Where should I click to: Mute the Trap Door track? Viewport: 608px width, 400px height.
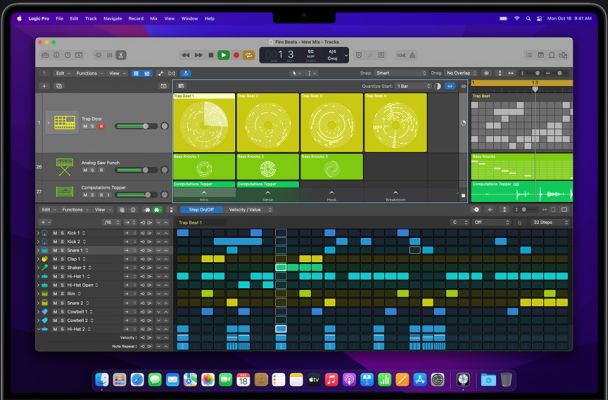click(85, 126)
